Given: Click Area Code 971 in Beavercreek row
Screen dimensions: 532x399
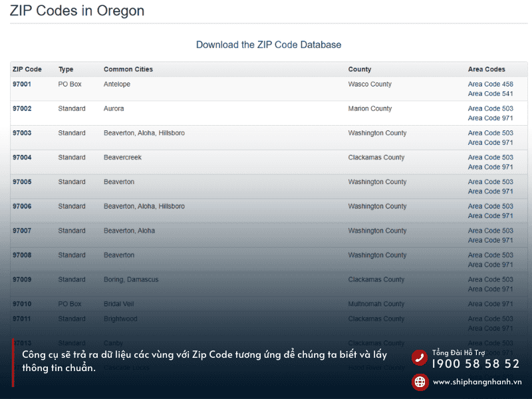Looking at the screenshot, I should [x=490, y=168].
